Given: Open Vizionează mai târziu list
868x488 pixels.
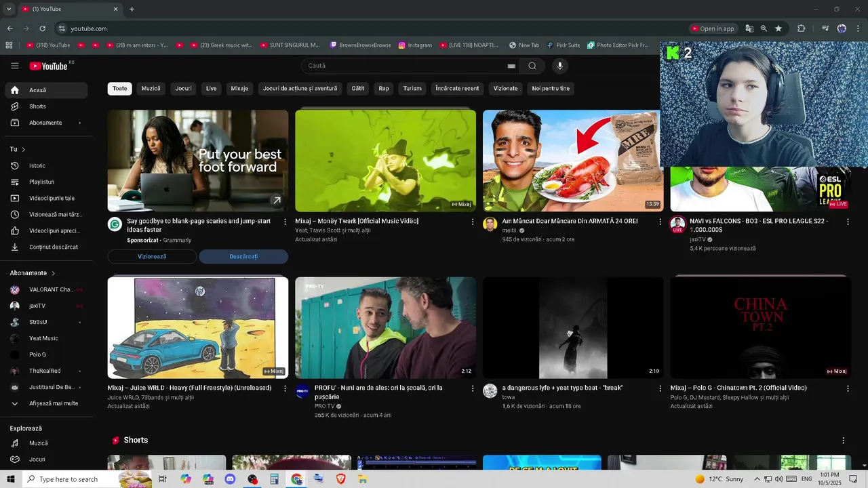Looking at the screenshot, I should (46, 214).
